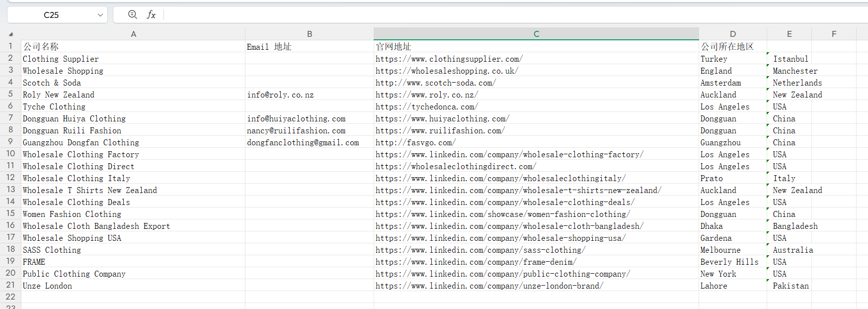Open the scotch-soda.com URL cell
Screen dimensions: 868x309
536,83
